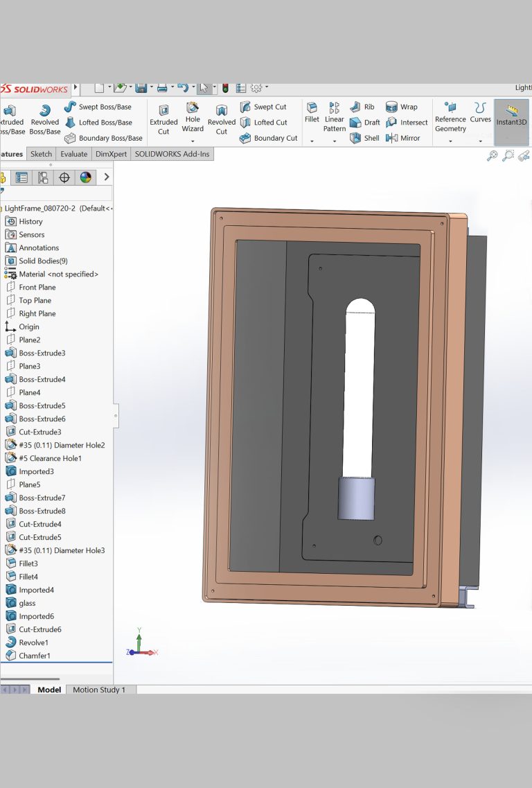Screen dimensions: 532x788
Task: Expand the Reference Geometry dropdown
Action: [450, 141]
